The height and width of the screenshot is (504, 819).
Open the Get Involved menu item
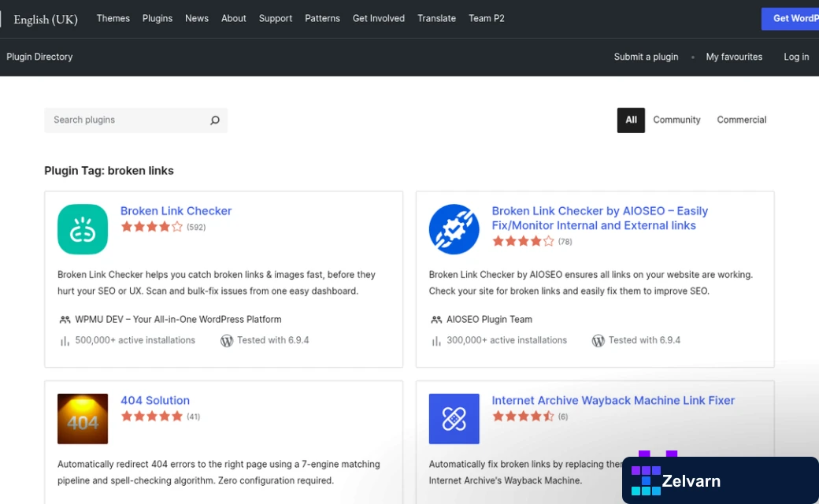click(379, 18)
